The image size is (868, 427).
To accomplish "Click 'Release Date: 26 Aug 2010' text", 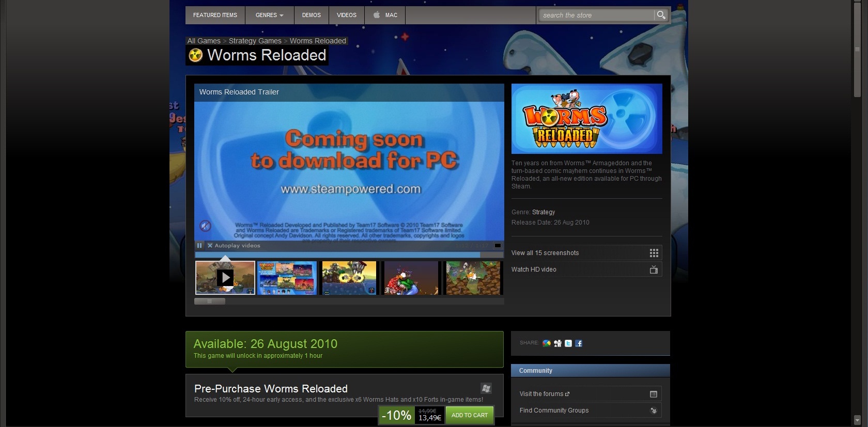I will tap(550, 223).
